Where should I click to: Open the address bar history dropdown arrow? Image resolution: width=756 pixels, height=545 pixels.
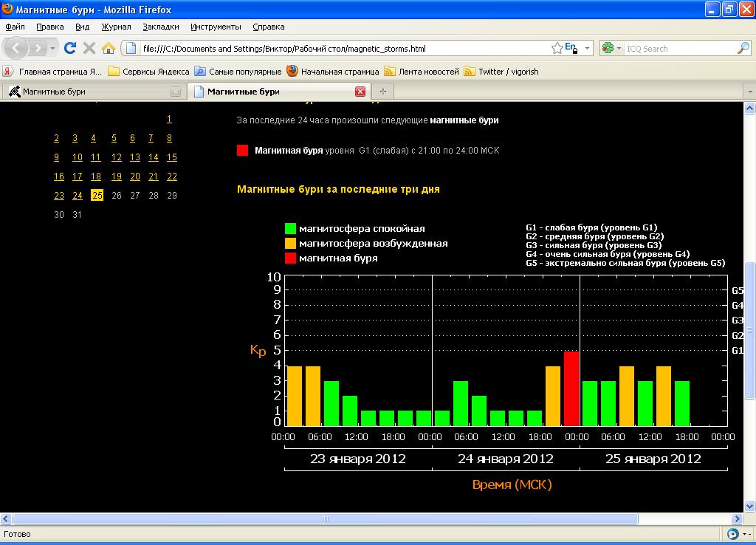[x=588, y=48]
